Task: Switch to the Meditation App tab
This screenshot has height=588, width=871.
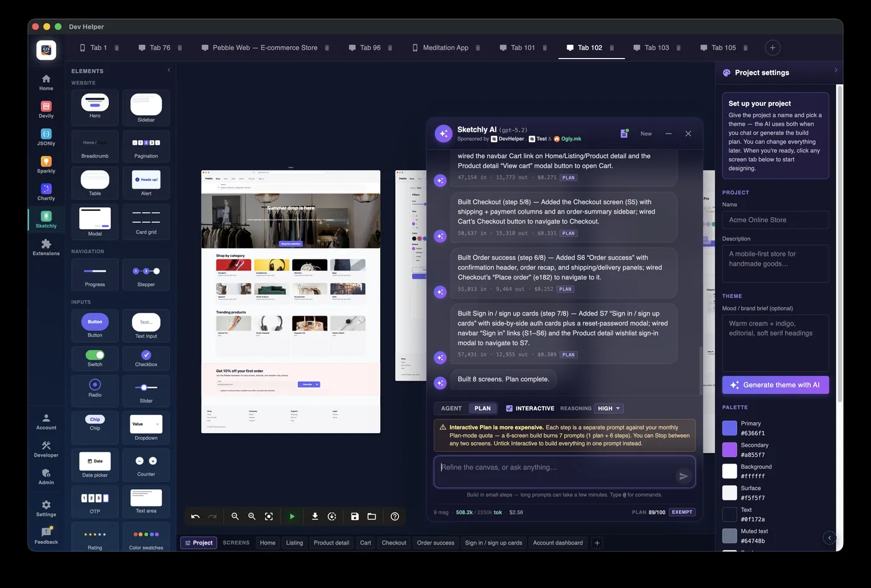Action: click(445, 48)
